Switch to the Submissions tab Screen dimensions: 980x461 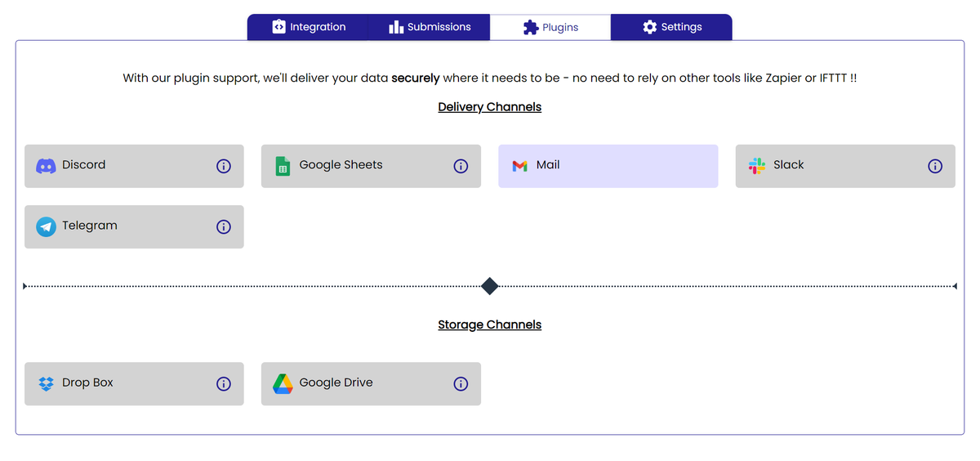pyautogui.click(x=430, y=27)
